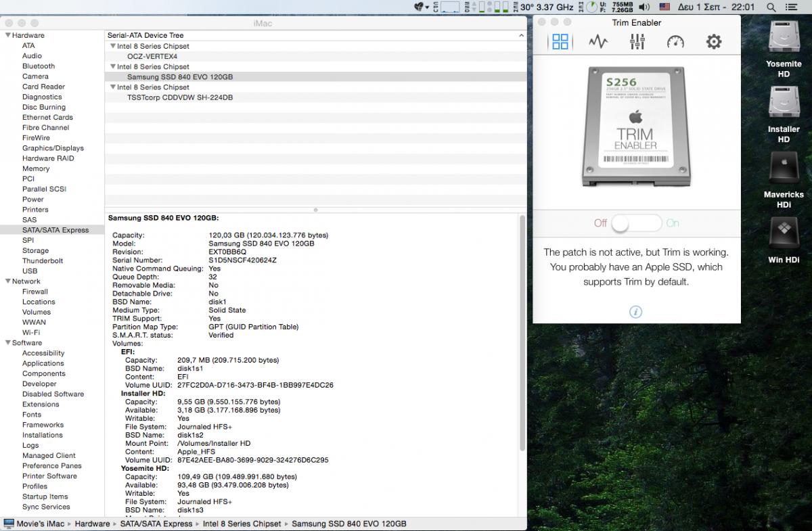The height and width of the screenshot is (531, 812).
Task: Select the Win HDi desktop drive
Action: point(784,241)
